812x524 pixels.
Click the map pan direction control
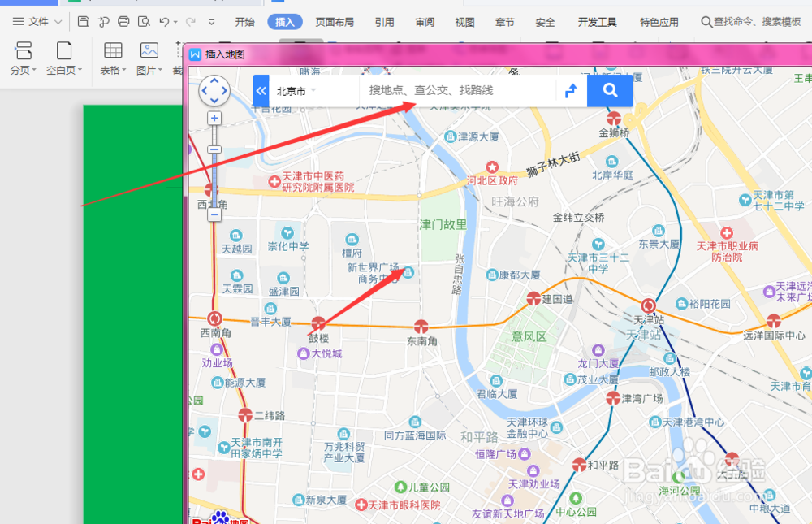(x=214, y=91)
